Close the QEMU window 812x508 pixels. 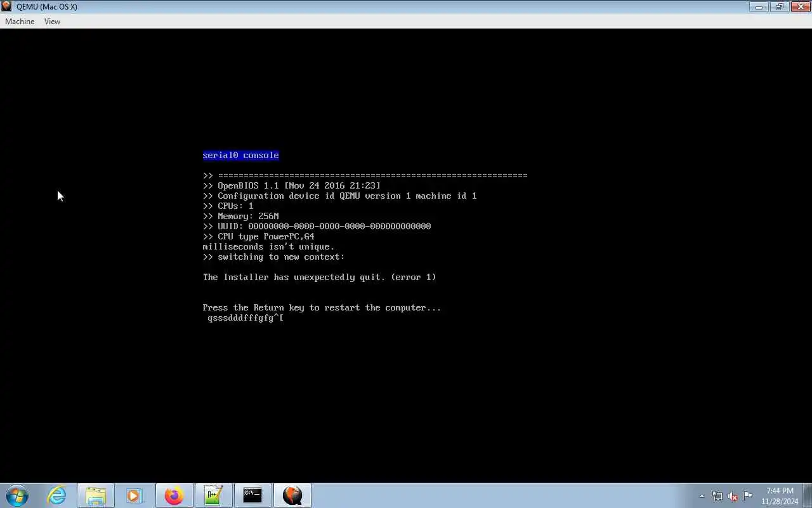(x=799, y=7)
